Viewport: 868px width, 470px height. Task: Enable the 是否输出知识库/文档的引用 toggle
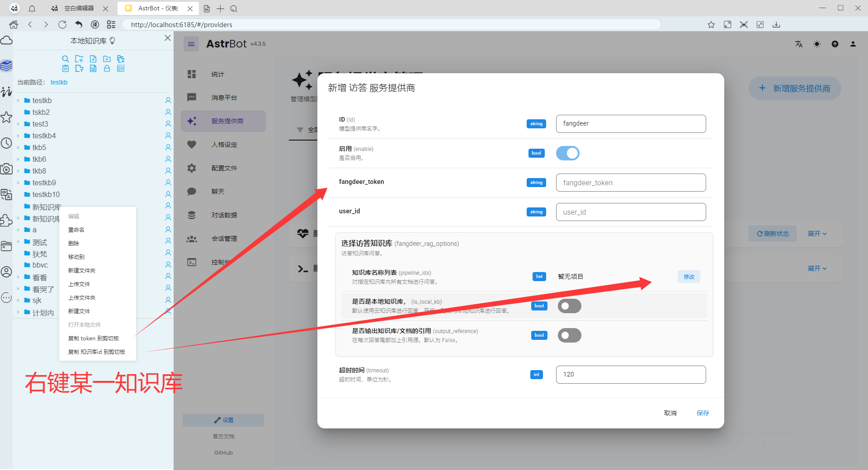tap(569, 335)
